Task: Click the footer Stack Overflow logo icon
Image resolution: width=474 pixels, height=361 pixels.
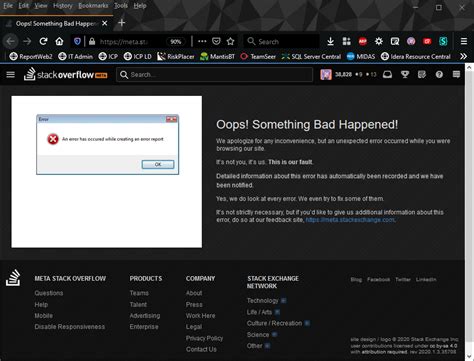Action: click(x=13, y=278)
